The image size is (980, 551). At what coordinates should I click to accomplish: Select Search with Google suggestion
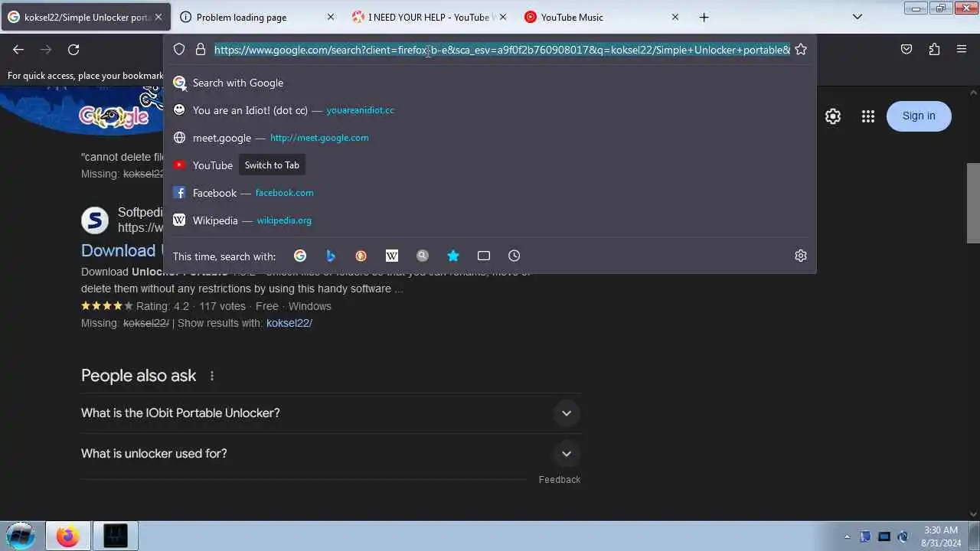click(490, 83)
